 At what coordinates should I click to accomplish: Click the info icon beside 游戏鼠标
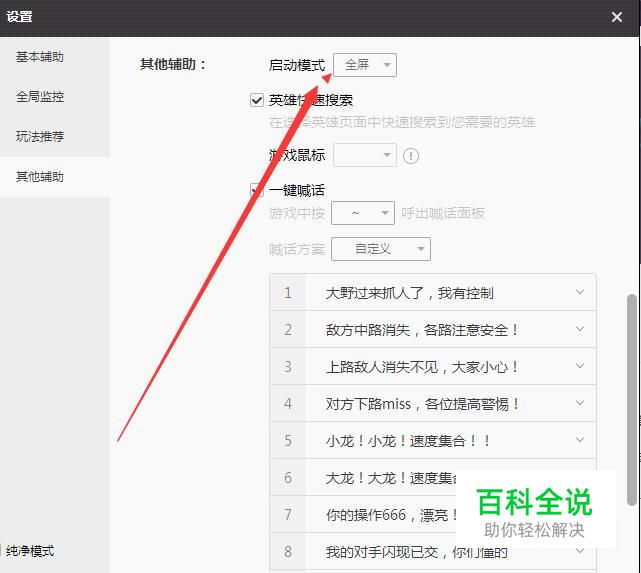(410, 156)
